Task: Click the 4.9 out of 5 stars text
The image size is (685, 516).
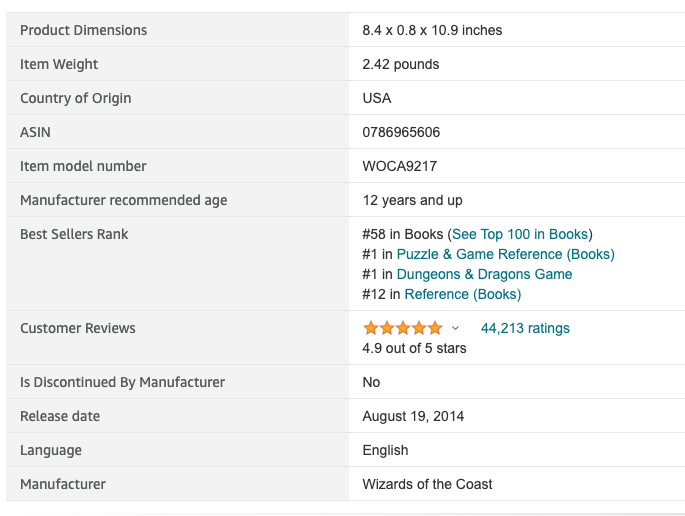Action: tap(414, 348)
